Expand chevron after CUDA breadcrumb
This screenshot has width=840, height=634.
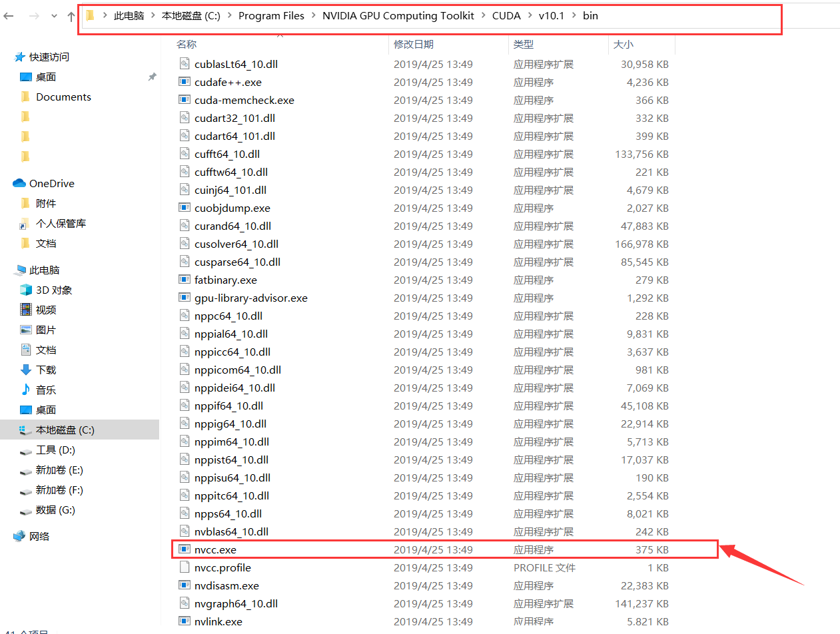click(530, 15)
